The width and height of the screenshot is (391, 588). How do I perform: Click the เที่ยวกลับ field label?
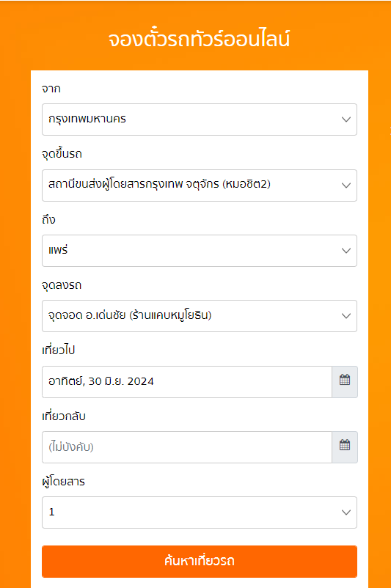click(x=64, y=416)
